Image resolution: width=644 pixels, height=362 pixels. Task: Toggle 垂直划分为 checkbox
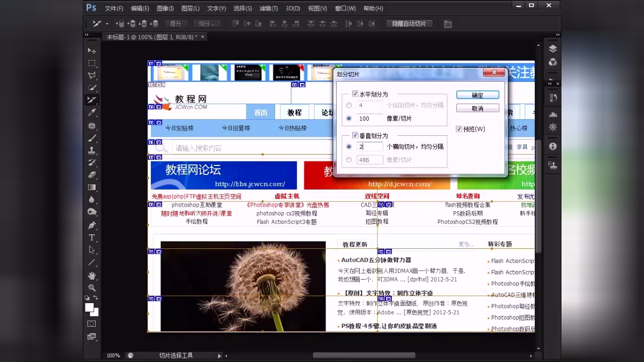pos(355,136)
